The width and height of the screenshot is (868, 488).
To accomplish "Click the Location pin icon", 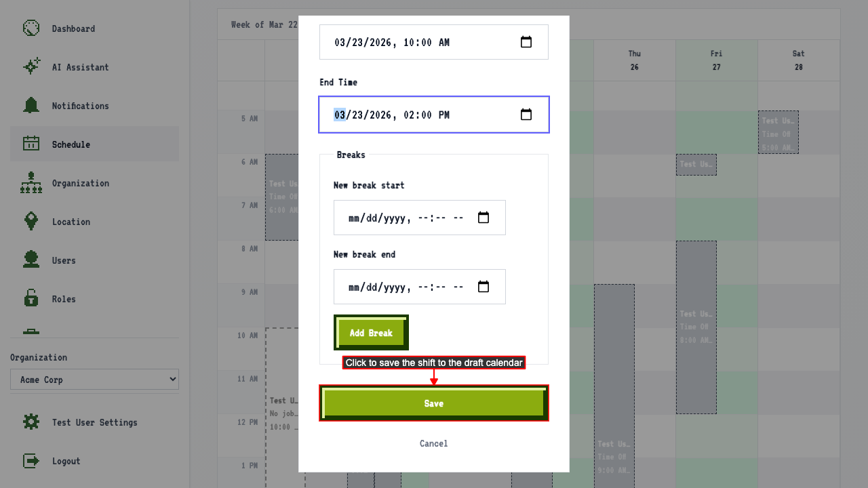I will pyautogui.click(x=31, y=221).
